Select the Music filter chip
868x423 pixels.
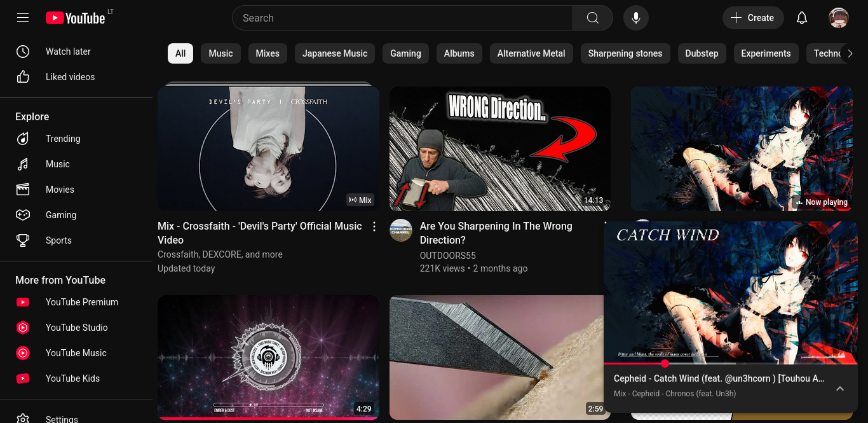coord(220,53)
